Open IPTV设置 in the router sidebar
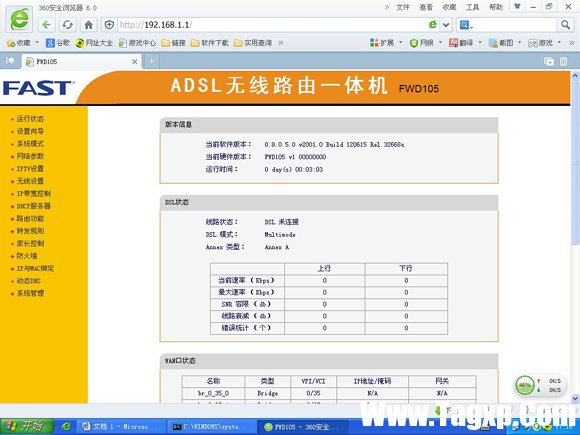580x435 pixels. click(30, 169)
